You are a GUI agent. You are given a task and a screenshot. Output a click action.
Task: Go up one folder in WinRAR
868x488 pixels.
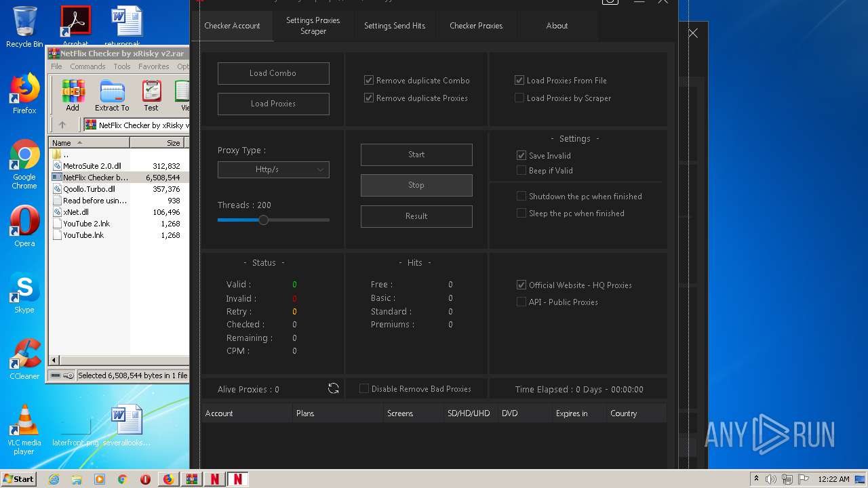(62, 125)
